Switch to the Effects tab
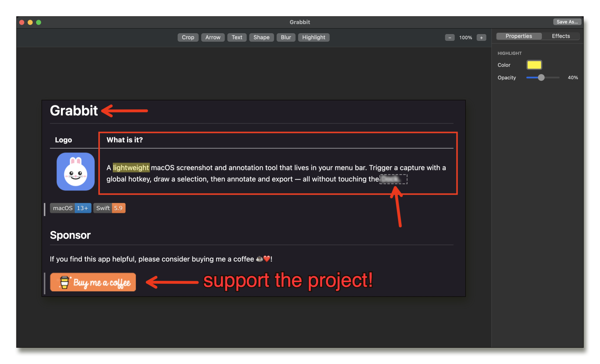This screenshot has height=364, width=600. point(561,36)
